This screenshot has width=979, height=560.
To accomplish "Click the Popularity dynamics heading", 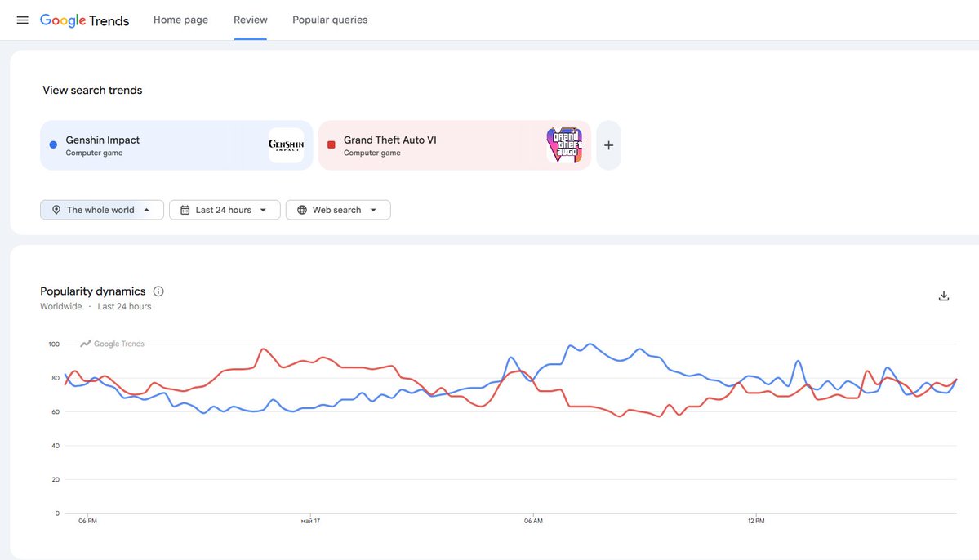I will tap(92, 291).
